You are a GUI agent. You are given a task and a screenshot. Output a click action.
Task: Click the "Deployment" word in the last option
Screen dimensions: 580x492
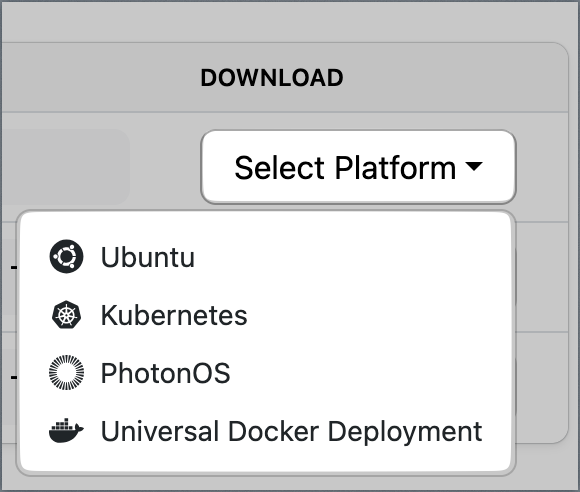point(405,432)
